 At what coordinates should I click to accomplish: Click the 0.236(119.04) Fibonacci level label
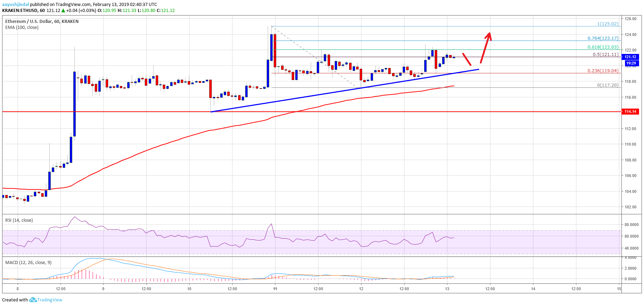pyautogui.click(x=603, y=71)
